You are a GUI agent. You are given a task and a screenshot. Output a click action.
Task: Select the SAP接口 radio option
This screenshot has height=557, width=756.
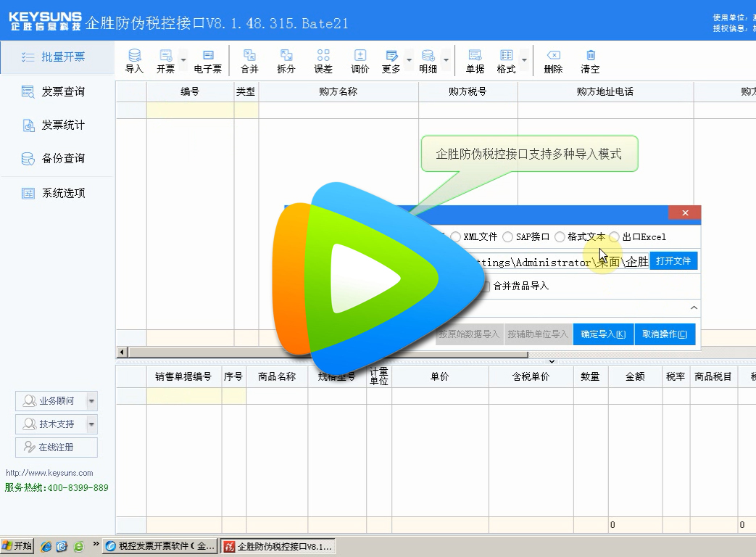click(507, 236)
